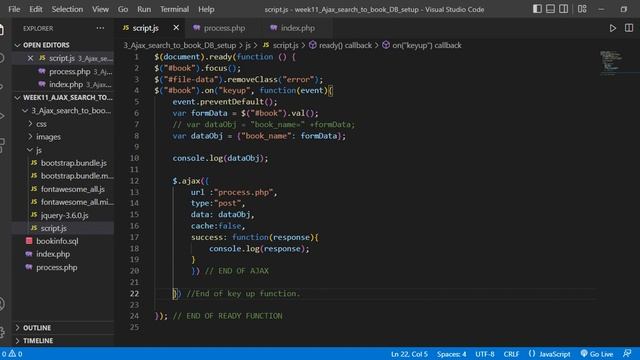Open the Edit menu
Image resolution: width=640 pixels, height=360 pixels.
click(36, 9)
